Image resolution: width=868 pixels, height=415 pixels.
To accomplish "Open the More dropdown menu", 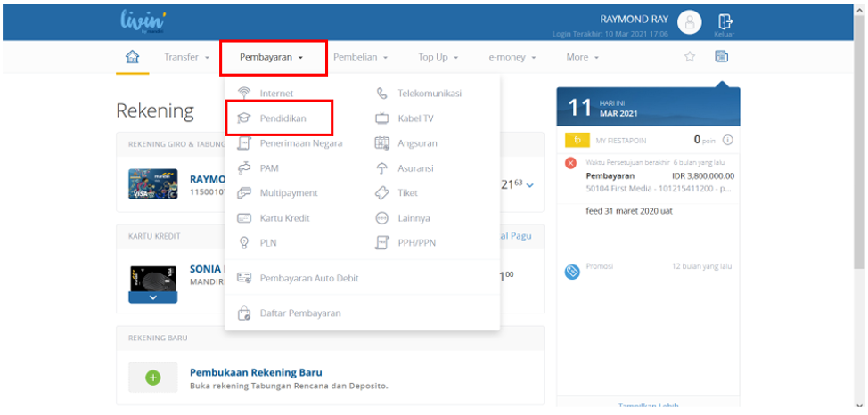I will [583, 57].
